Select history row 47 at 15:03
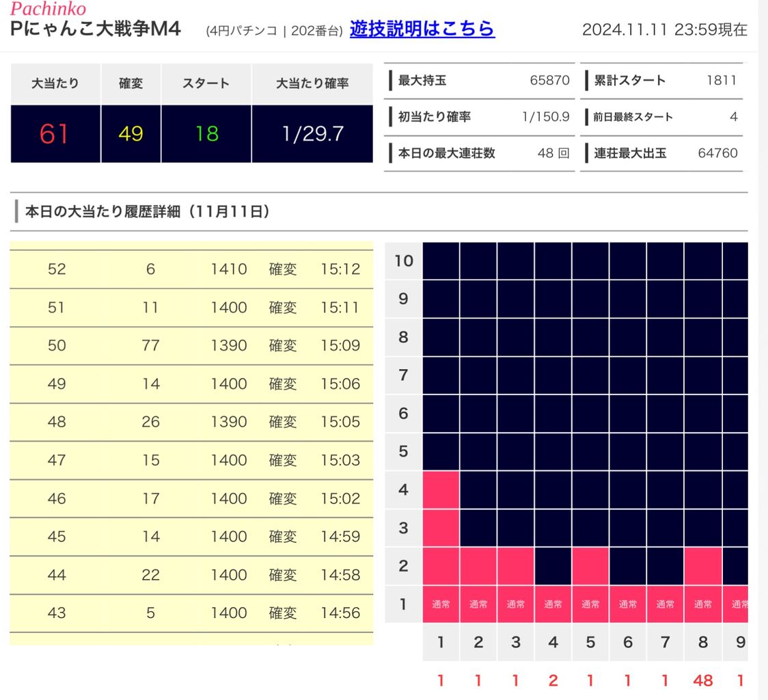 click(191, 460)
